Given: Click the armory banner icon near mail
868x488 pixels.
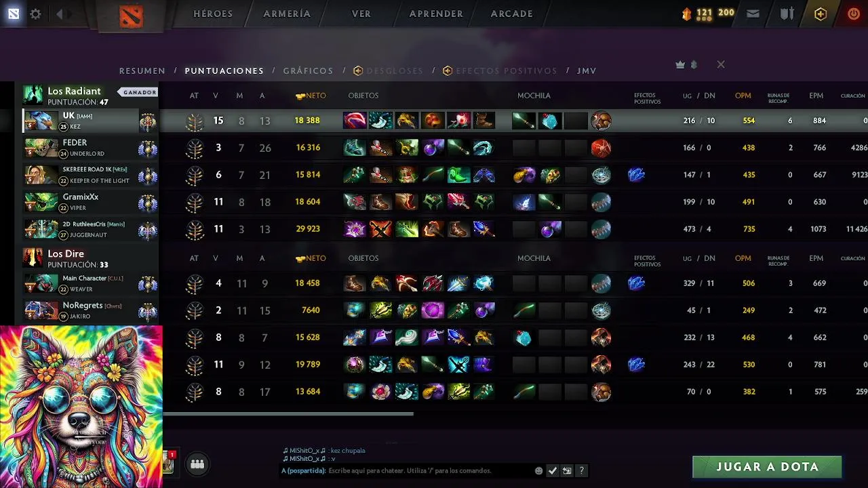Looking at the screenshot, I should (787, 14).
